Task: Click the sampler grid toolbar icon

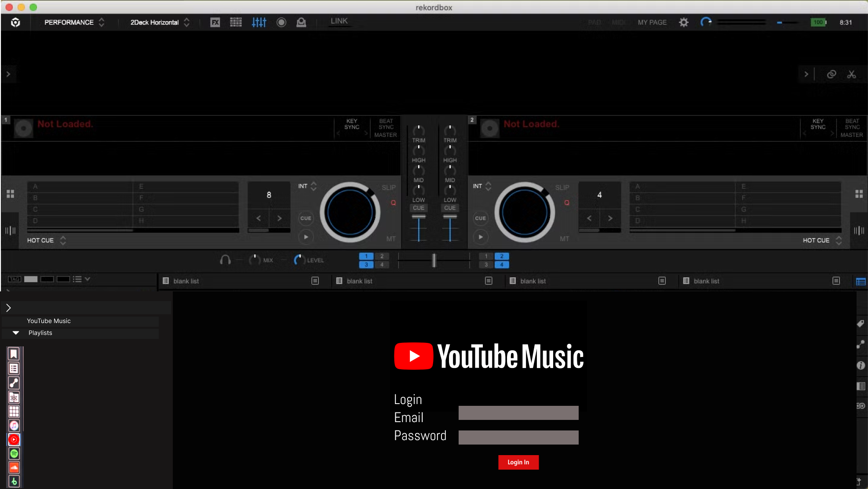Action: (x=236, y=22)
